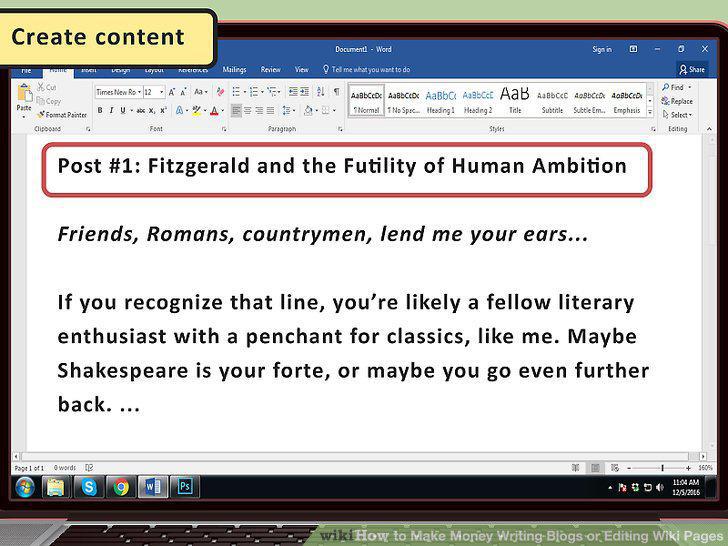Click the Line and Paragraph Spacing icon
Viewport: 728px width, 546px height.
[x=286, y=110]
